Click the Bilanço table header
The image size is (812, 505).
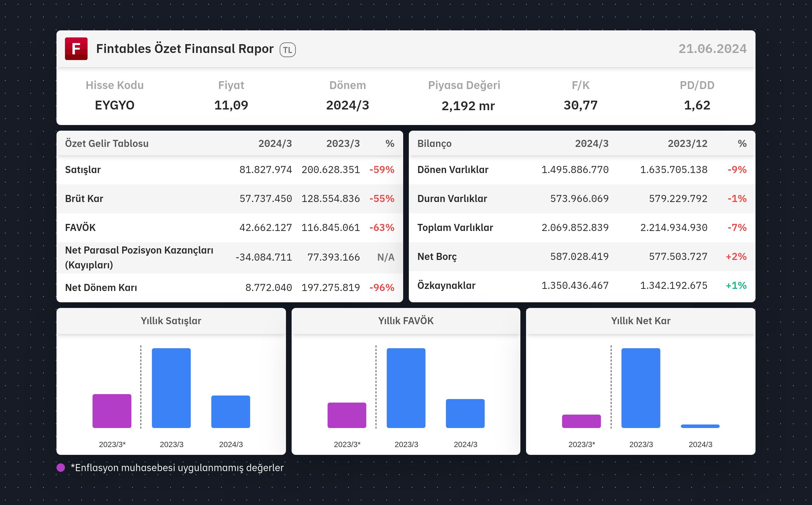[435, 143]
